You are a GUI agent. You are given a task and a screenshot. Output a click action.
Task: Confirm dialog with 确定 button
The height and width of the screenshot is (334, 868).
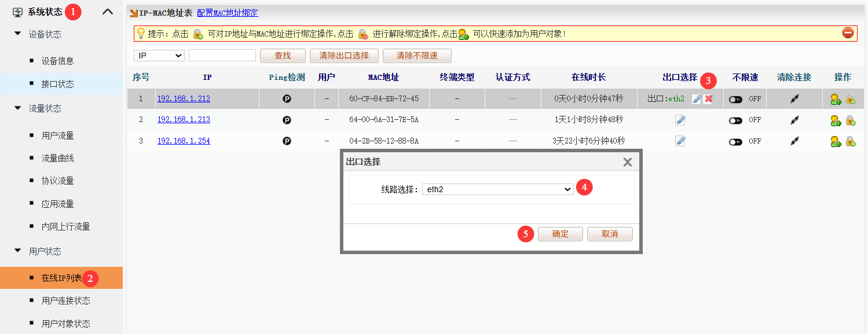[561, 234]
